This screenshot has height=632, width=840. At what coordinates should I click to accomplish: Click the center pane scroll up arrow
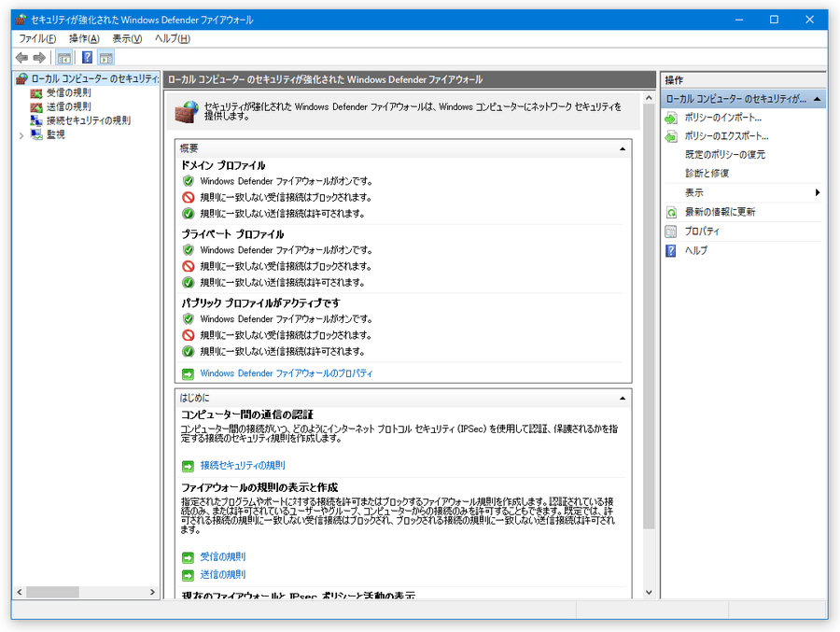click(649, 98)
